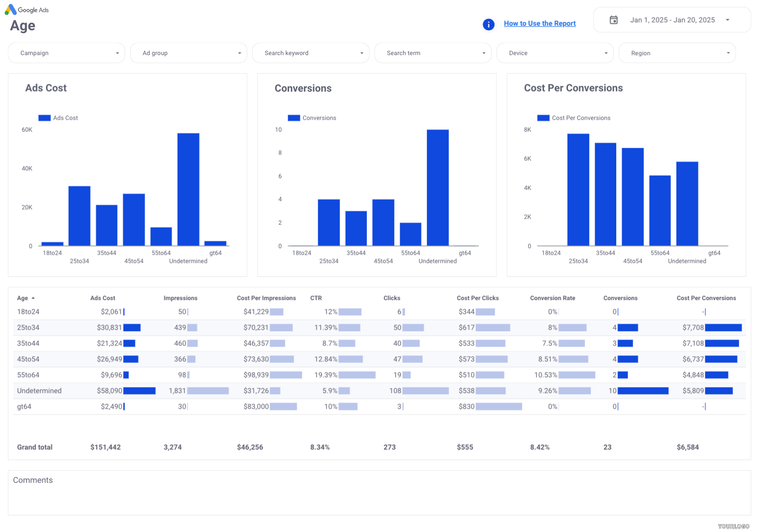Image resolution: width=759 pixels, height=532 pixels.
Task: Open the Campaign filter dropdown
Action: (x=66, y=53)
